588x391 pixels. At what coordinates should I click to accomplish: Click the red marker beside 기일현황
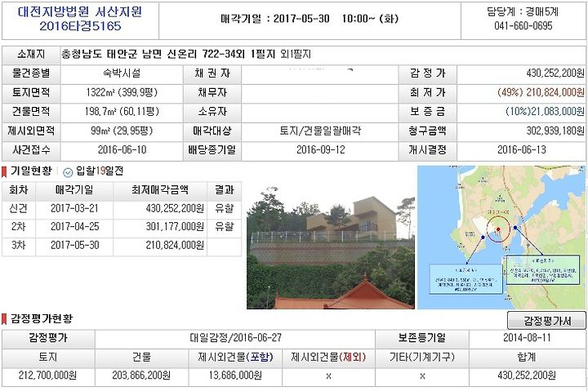point(4,171)
